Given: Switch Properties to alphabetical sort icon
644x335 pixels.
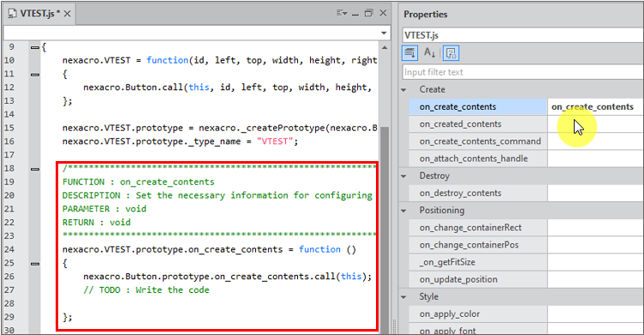Looking at the screenshot, I should [x=430, y=53].
